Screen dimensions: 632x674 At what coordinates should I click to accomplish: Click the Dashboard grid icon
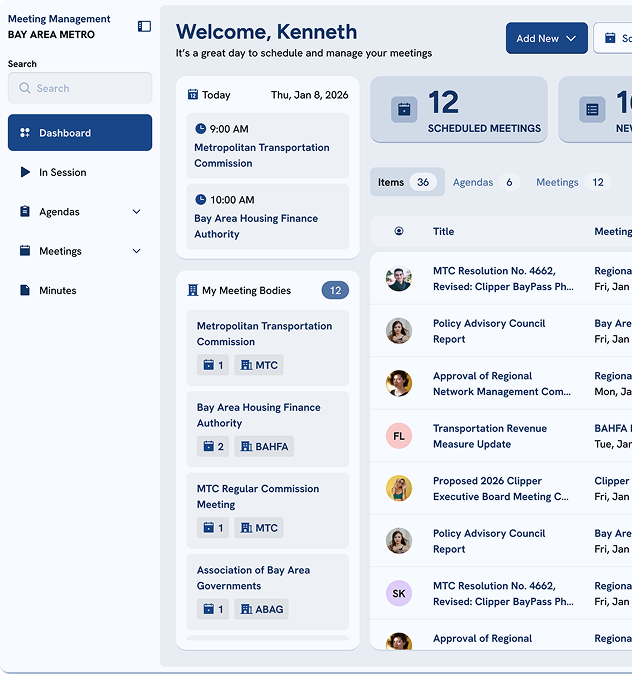coord(25,133)
